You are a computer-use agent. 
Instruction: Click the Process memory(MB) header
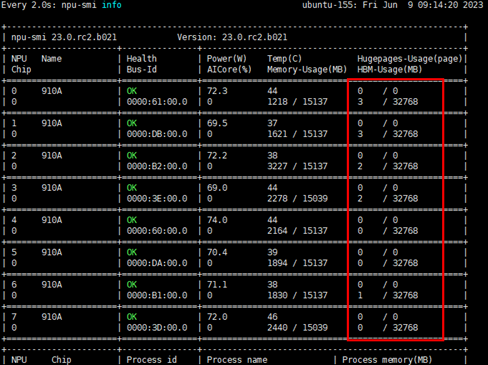pyautogui.click(x=387, y=360)
